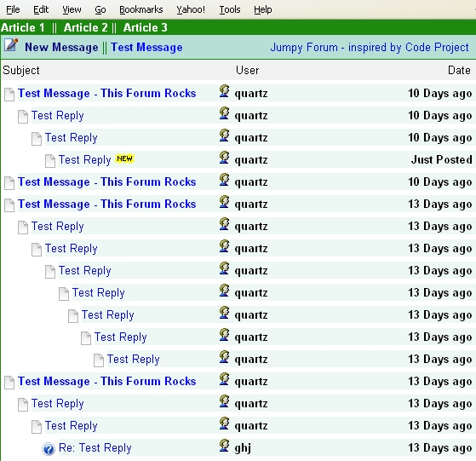
Task: Click the document icon of the first Test Message thread
Action: coord(9,94)
